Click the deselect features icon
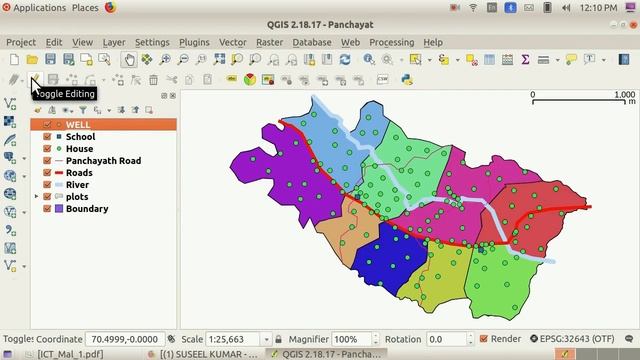640x360 pixels. click(x=472, y=60)
